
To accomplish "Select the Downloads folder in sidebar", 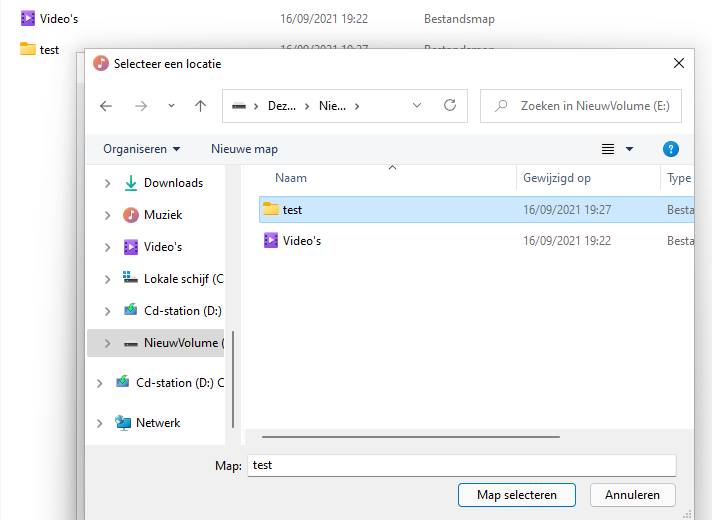I will click(x=173, y=183).
